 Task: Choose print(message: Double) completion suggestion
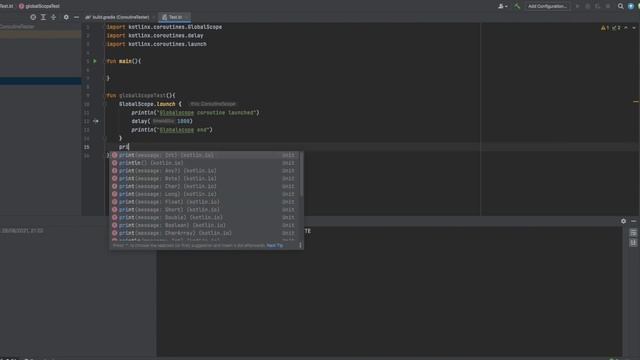pos(204,217)
